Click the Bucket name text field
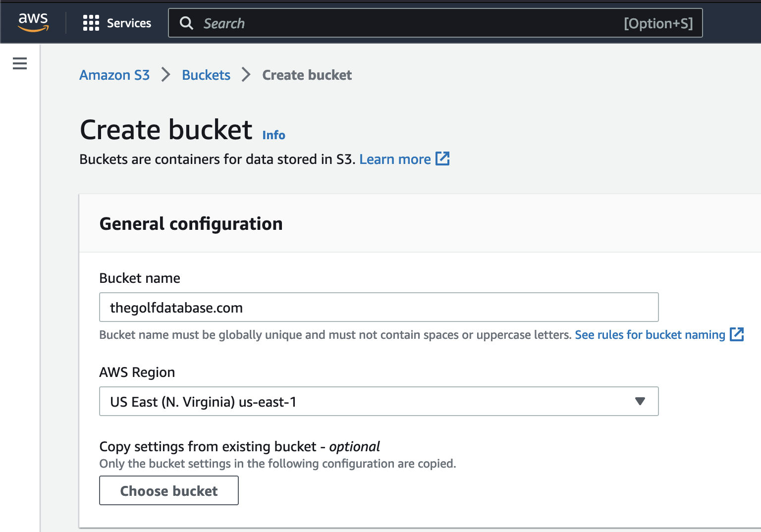The image size is (761, 532). tap(379, 308)
